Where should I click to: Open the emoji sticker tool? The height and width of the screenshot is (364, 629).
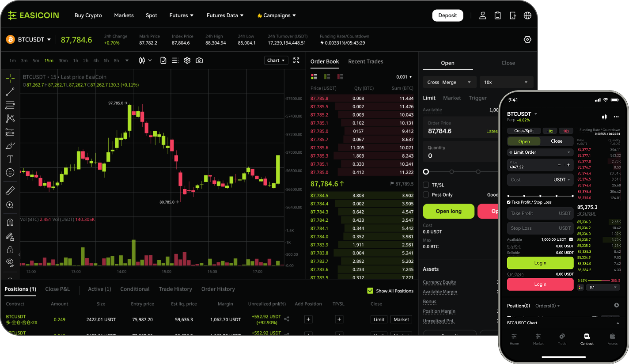click(x=10, y=172)
